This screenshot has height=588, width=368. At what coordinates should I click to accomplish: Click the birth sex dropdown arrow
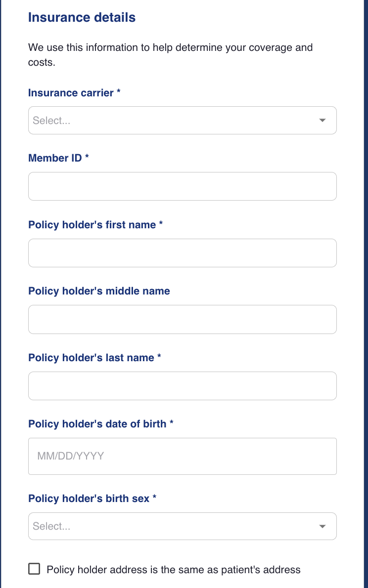pyautogui.click(x=322, y=526)
